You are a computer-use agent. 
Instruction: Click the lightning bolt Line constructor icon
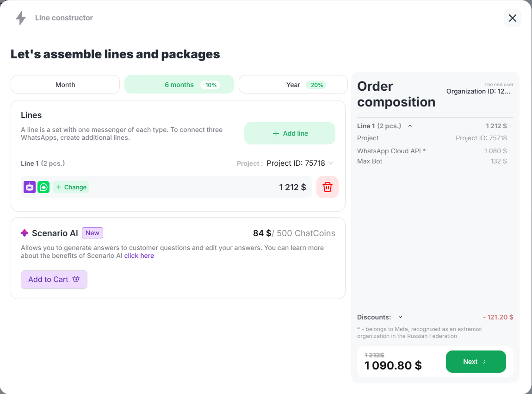21,18
